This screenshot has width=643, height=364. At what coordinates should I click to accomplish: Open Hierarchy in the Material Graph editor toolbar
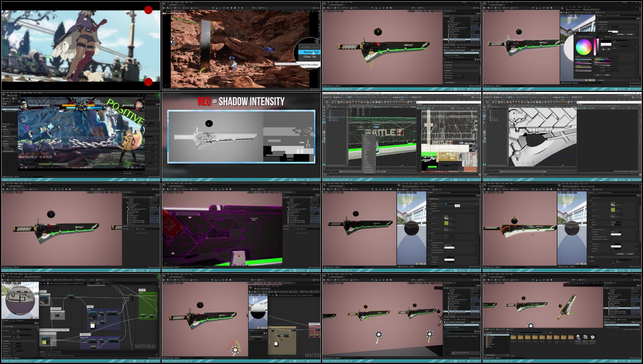[37, 280]
